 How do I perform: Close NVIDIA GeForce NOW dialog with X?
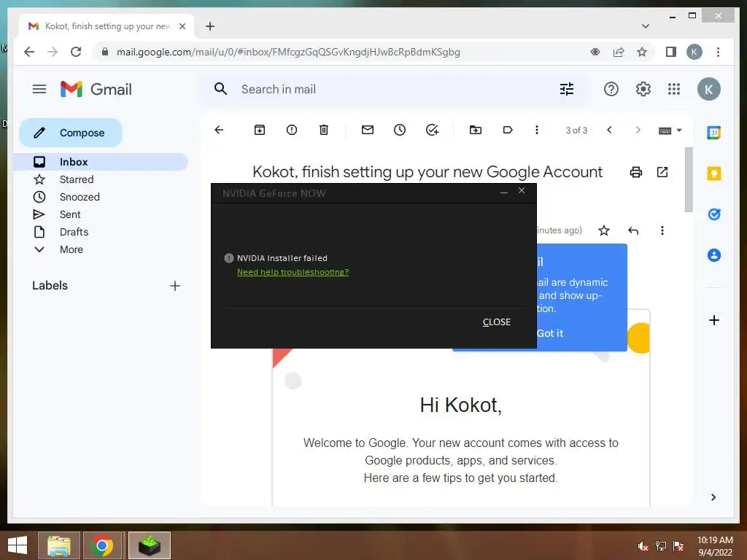[x=522, y=190]
